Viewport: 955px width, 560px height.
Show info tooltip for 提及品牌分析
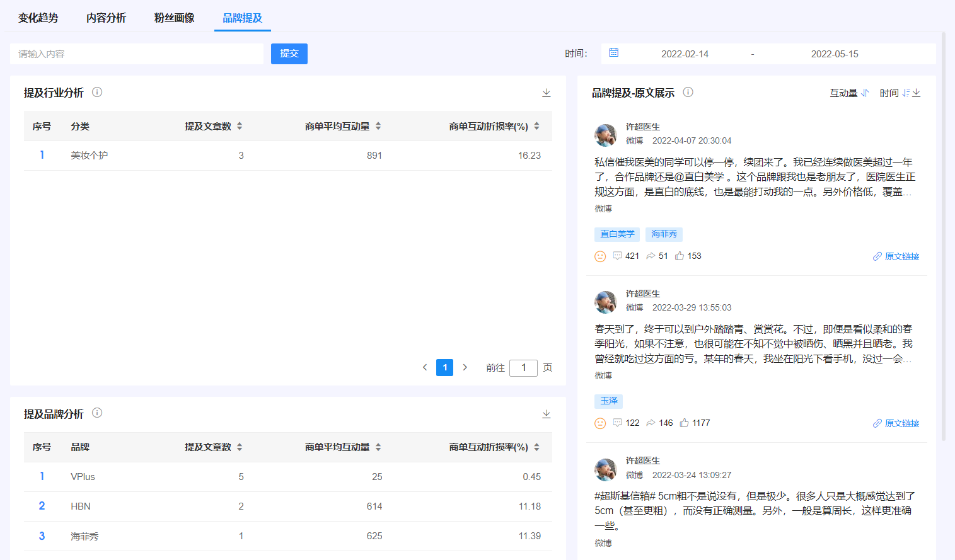[x=97, y=413]
